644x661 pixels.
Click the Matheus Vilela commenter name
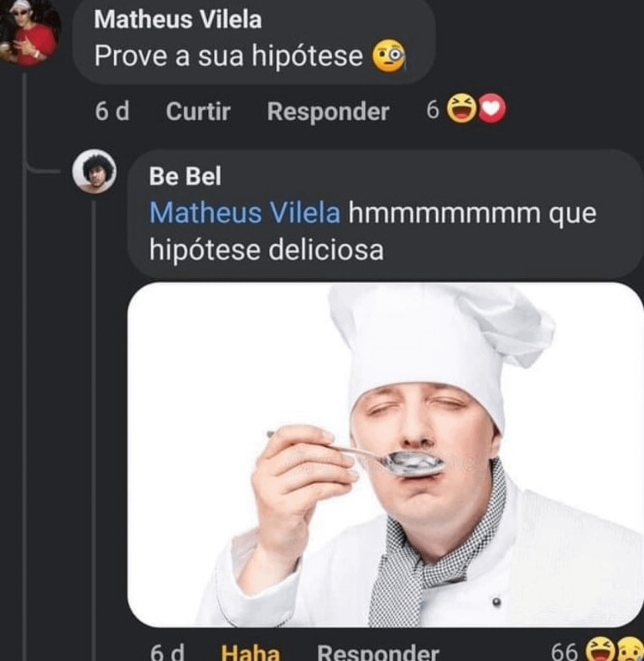tap(178, 19)
